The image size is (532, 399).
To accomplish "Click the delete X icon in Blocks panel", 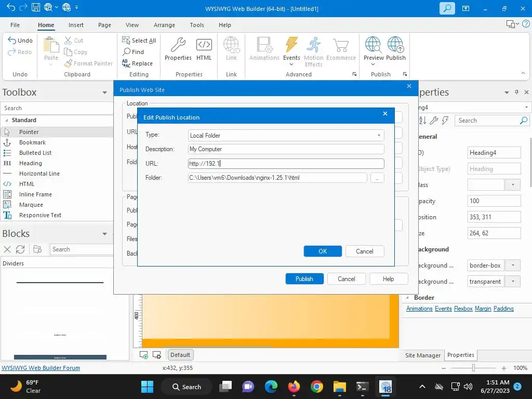I will pos(7,249).
